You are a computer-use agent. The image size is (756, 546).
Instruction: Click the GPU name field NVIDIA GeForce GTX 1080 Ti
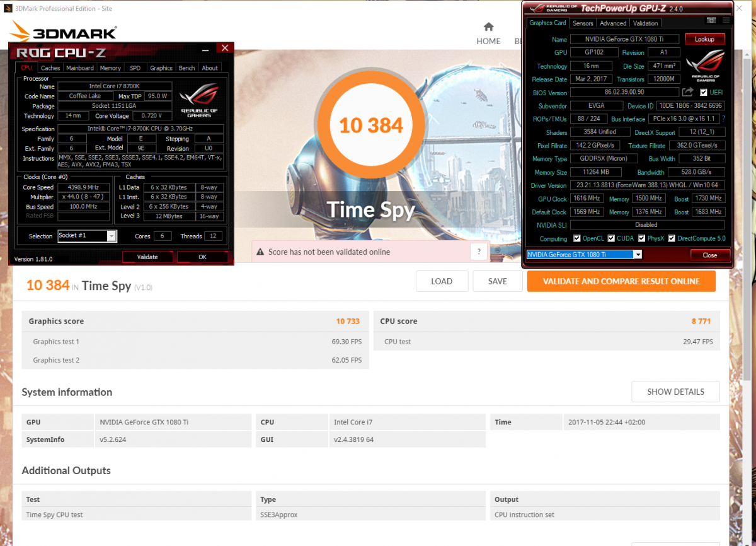point(624,39)
